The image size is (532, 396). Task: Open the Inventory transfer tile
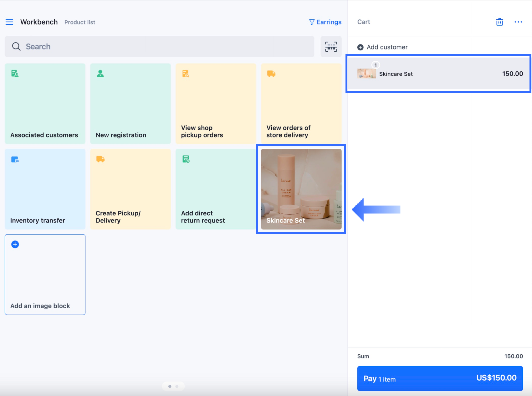click(x=45, y=189)
